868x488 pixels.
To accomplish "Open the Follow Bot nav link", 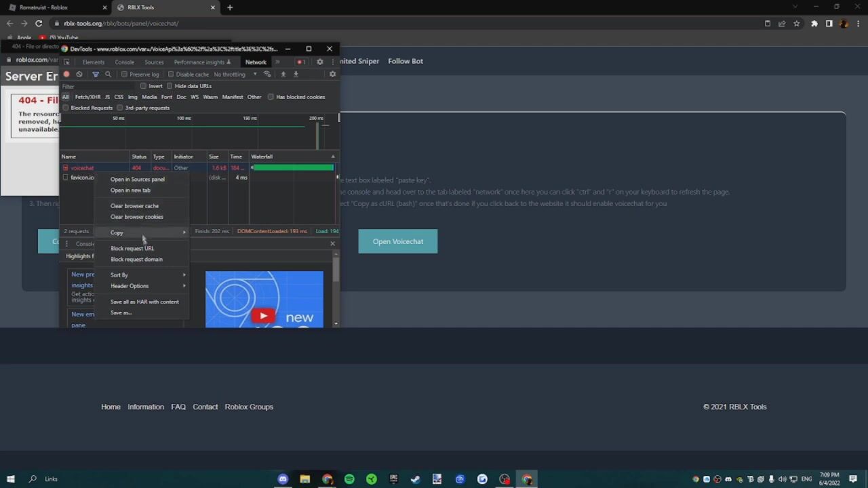I will click(x=406, y=61).
